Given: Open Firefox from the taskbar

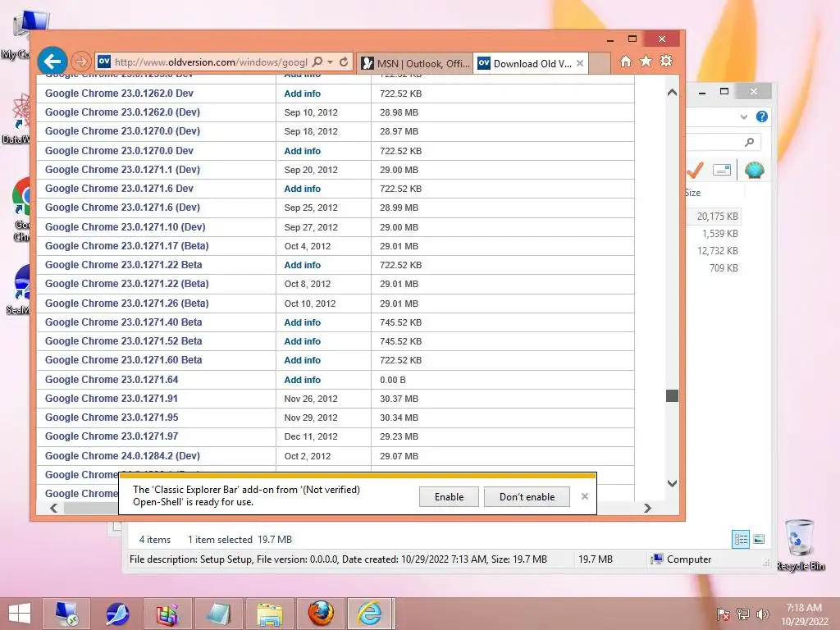Looking at the screenshot, I should tap(321, 614).
